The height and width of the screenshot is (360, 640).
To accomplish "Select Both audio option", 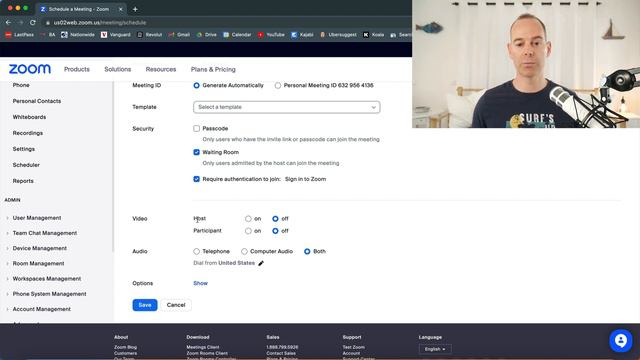I will [307, 251].
